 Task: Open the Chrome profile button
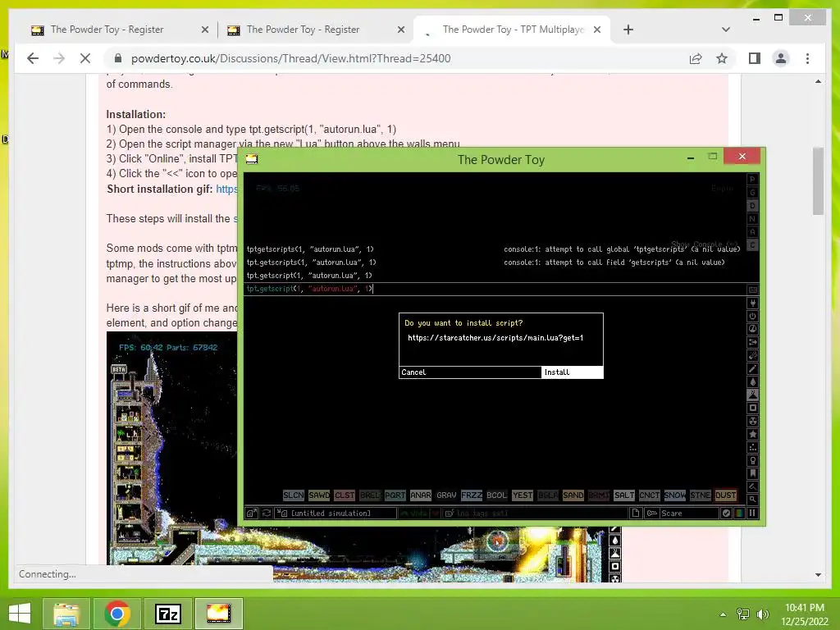[781, 58]
